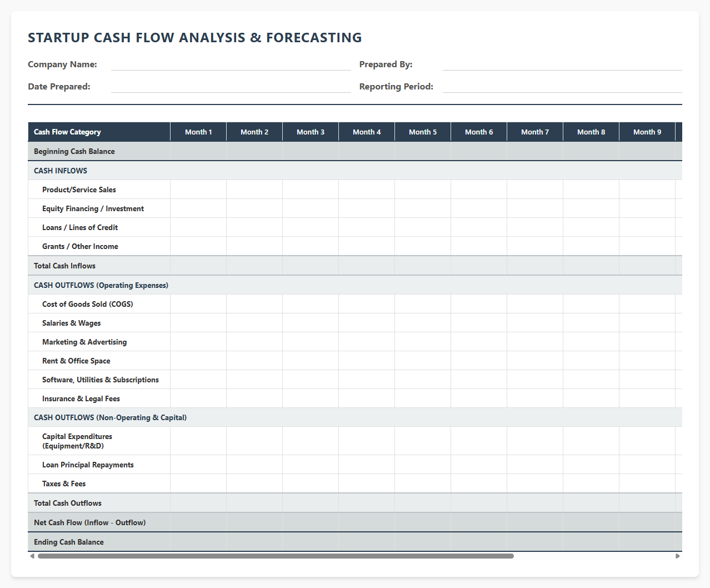
Task: Click Month 3 cell for Loans / Lines of Credit
Action: point(311,227)
